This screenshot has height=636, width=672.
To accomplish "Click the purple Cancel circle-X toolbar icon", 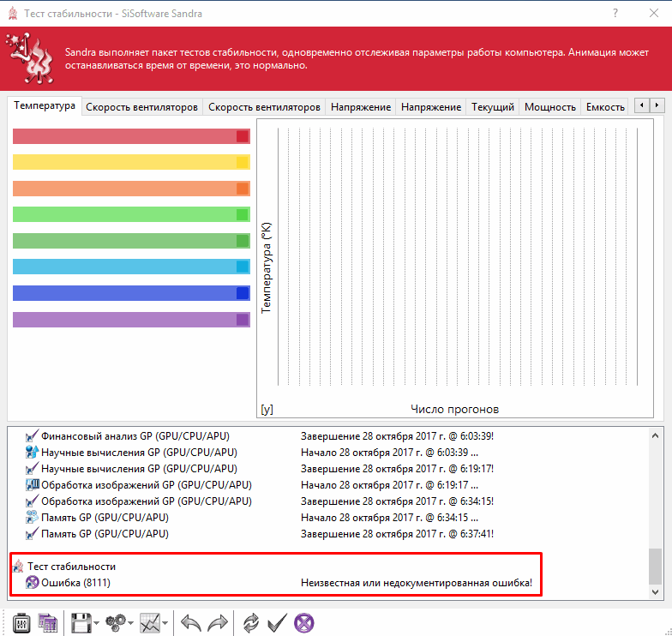I will [x=303, y=622].
